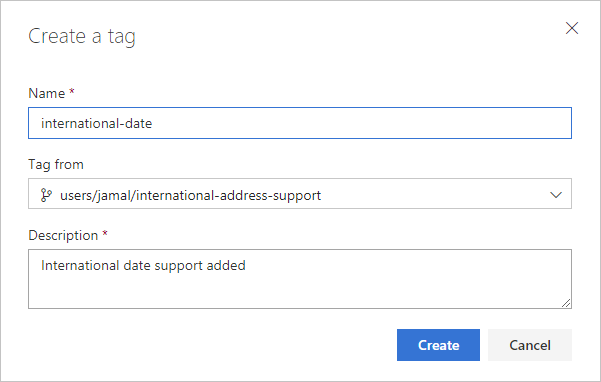Click the Name field containing international-date
This screenshot has height=382, width=601.
coord(300,123)
